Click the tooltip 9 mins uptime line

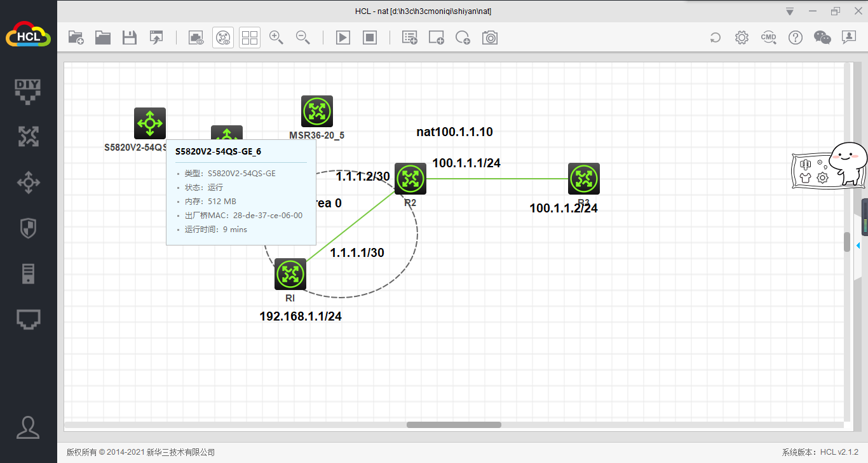pos(216,230)
